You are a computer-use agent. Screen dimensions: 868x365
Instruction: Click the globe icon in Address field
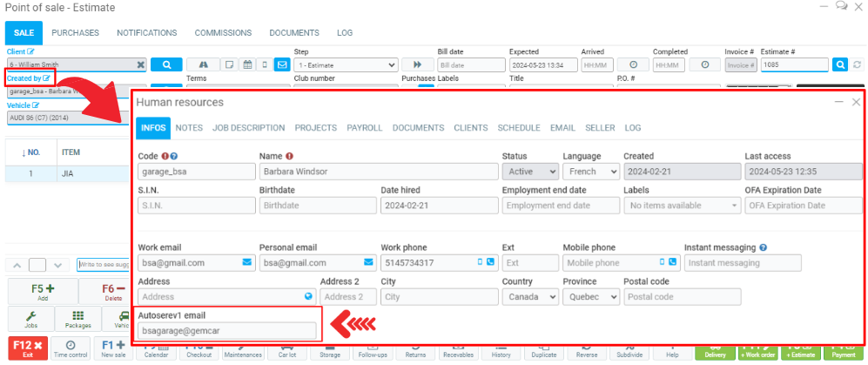tap(307, 296)
